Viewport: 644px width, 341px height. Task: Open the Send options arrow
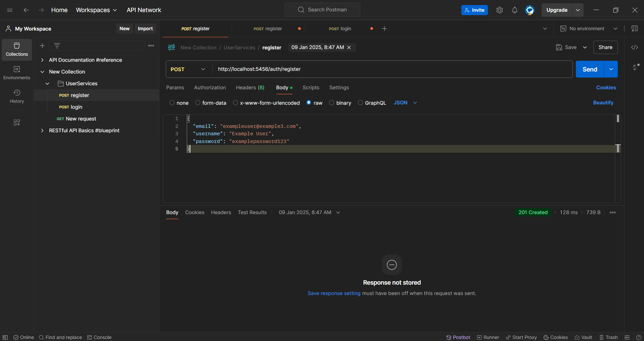coord(611,69)
